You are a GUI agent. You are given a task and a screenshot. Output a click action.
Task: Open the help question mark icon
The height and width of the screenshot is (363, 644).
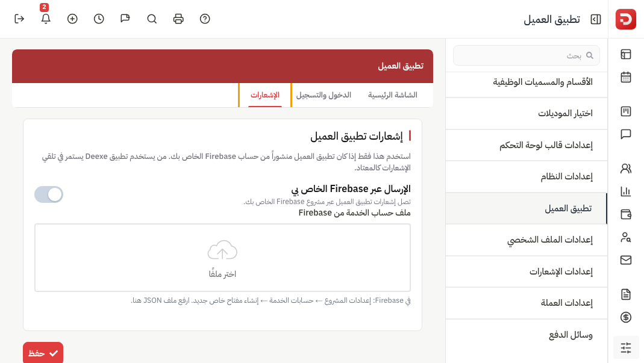pyautogui.click(x=205, y=19)
